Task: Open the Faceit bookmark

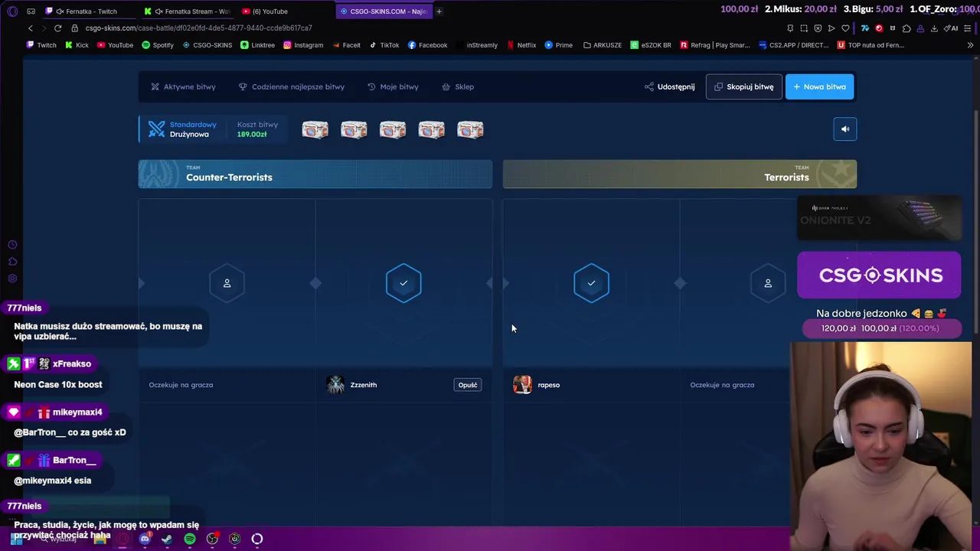Action: coord(346,45)
